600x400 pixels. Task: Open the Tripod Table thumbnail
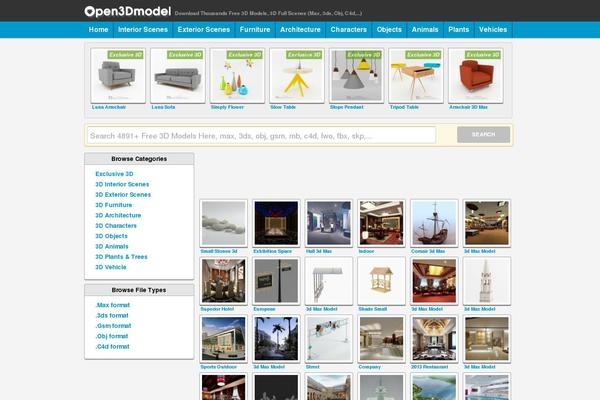tap(416, 75)
